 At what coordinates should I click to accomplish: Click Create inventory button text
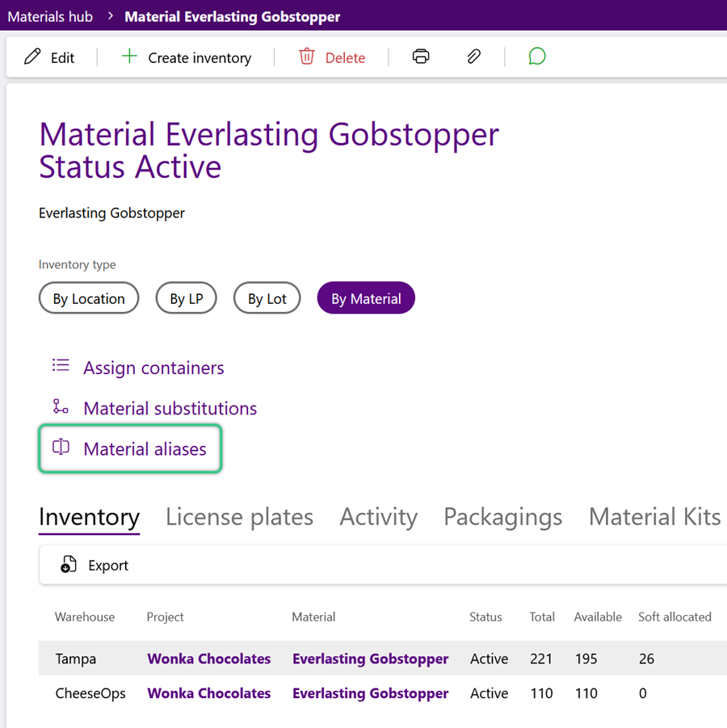(x=200, y=58)
